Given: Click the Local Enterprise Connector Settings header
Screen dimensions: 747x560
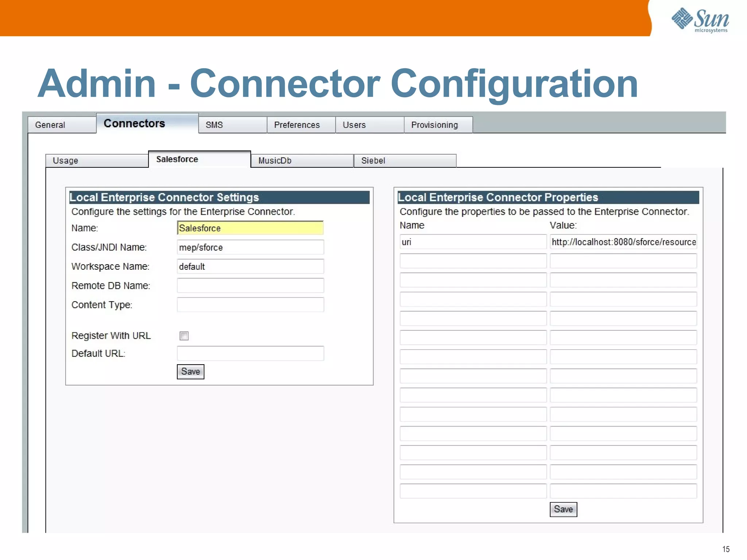Looking at the screenshot, I should pos(219,197).
